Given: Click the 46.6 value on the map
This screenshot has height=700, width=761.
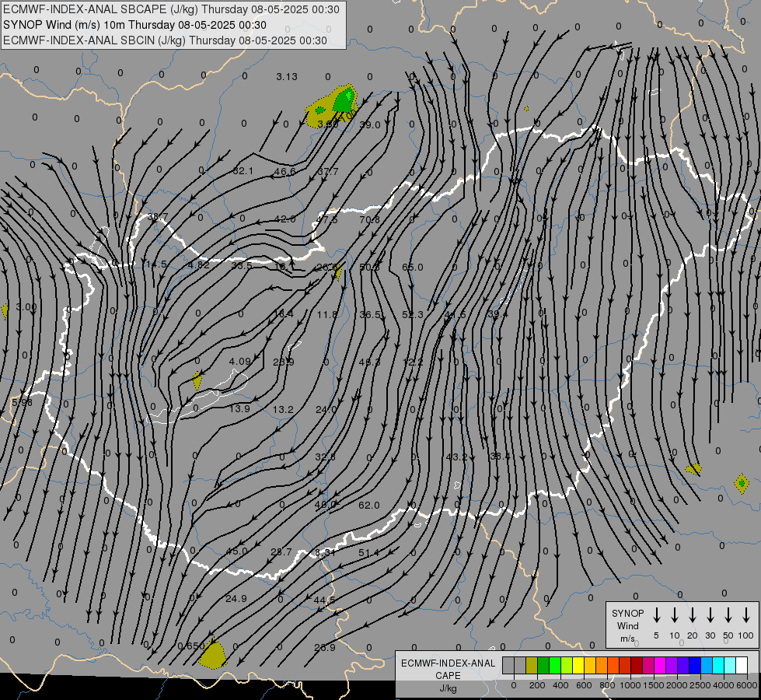Looking at the screenshot, I should pyautogui.click(x=285, y=171).
